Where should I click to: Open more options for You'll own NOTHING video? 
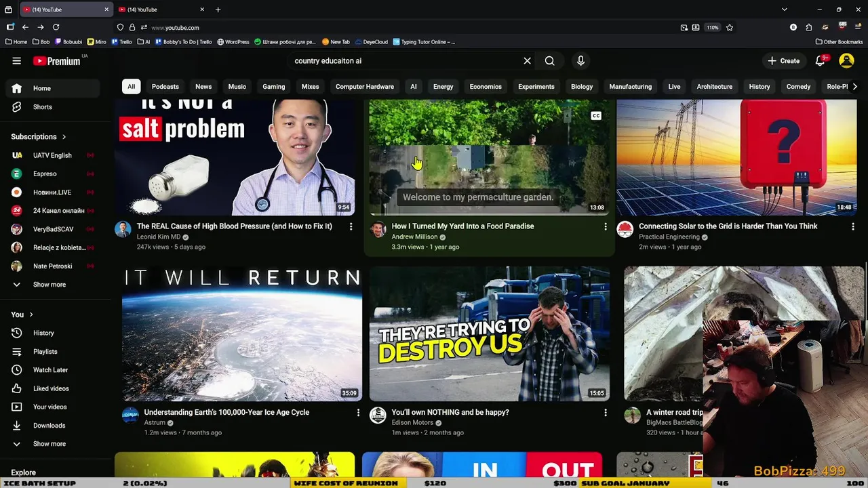click(606, 412)
